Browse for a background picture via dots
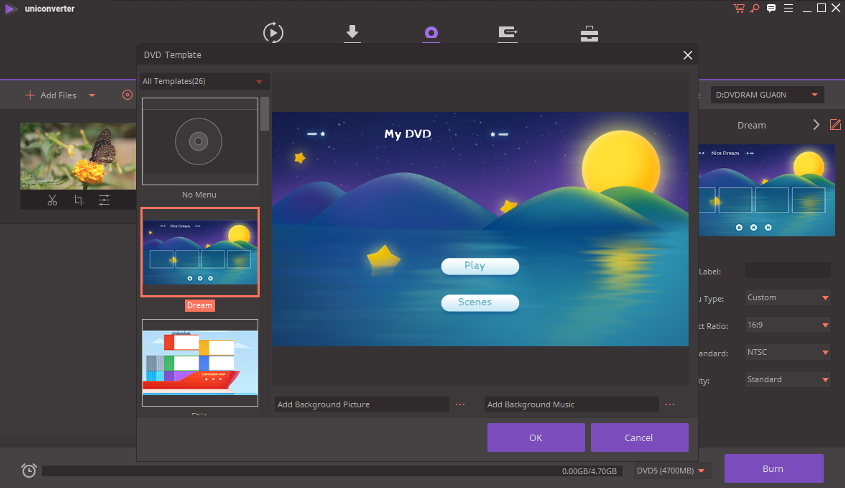845x488 pixels. coord(460,405)
